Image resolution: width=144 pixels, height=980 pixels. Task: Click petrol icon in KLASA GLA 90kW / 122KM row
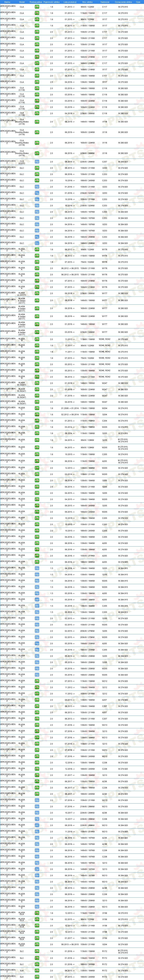pyautogui.click(x=37, y=920)
